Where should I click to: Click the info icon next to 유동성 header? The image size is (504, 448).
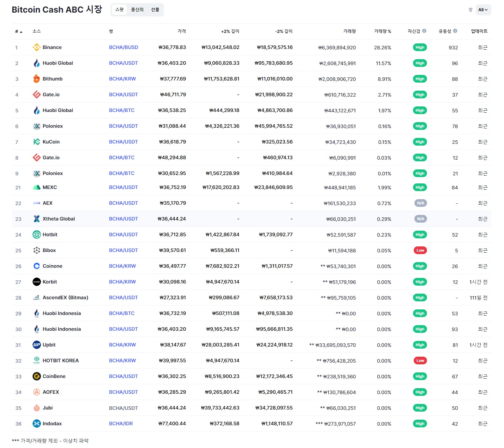[x=455, y=31]
